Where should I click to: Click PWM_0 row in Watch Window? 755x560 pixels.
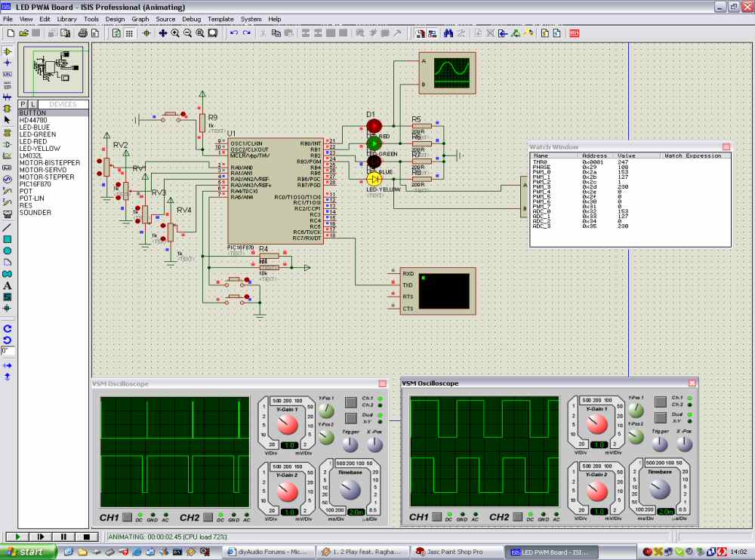pyautogui.click(x=630, y=172)
